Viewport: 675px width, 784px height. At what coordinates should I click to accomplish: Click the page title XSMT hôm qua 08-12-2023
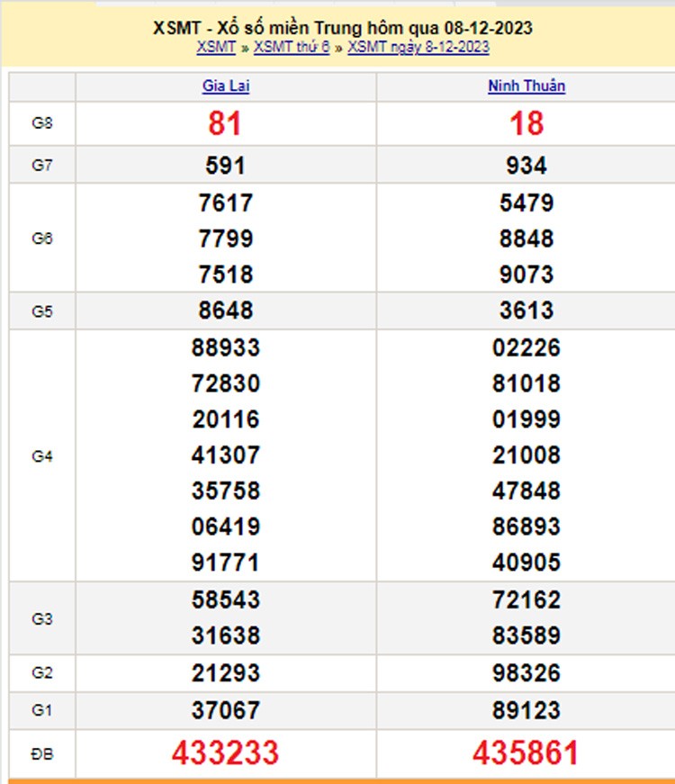click(343, 28)
